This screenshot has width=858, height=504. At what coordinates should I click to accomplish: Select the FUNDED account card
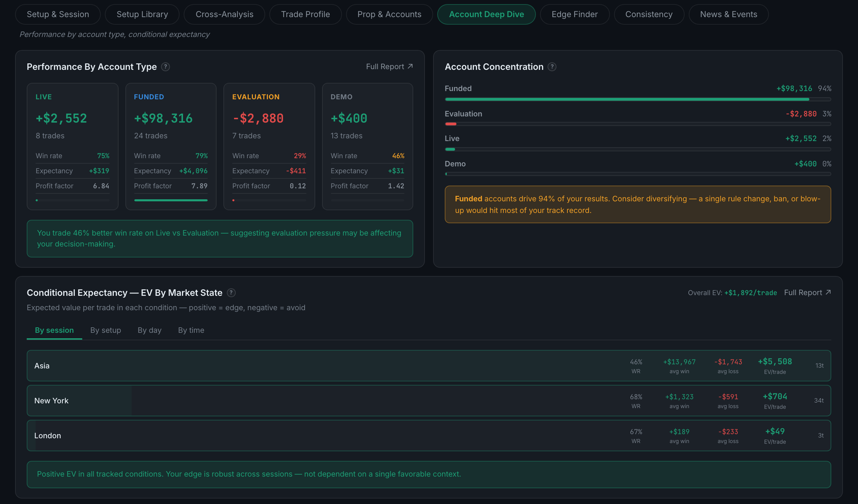point(171,147)
